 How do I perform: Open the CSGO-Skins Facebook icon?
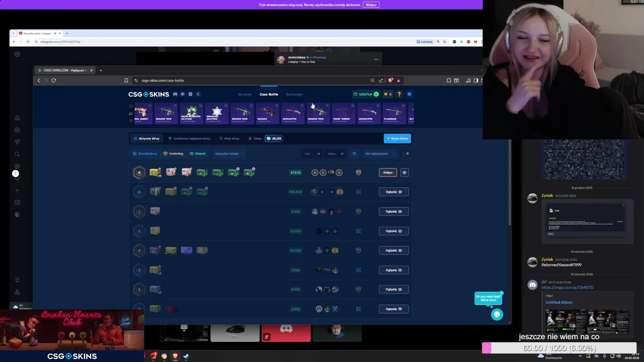[183, 94]
